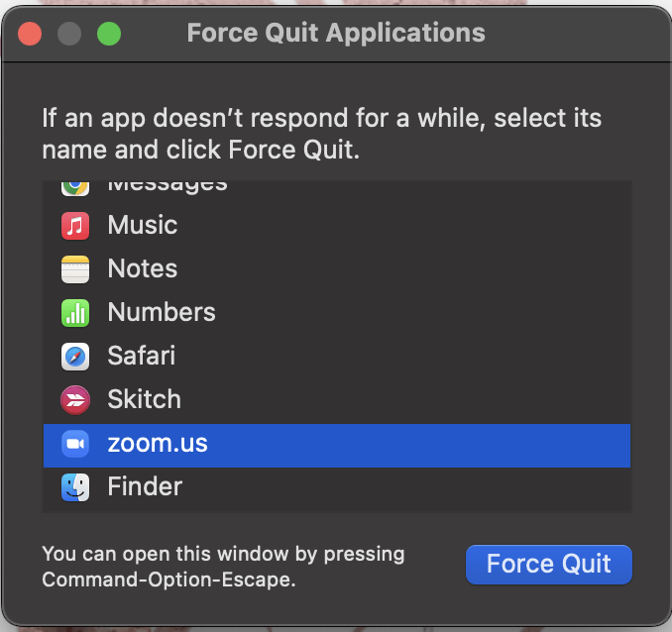Click the Force Quit Applications title text

tap(336, 33)
